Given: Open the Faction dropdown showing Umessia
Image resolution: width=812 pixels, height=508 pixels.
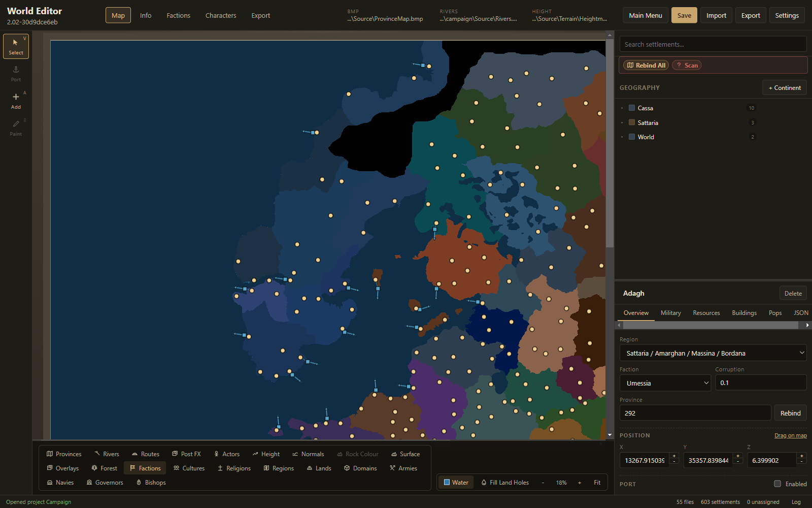Looking at the screenshot, I should [x=665, y=383].
